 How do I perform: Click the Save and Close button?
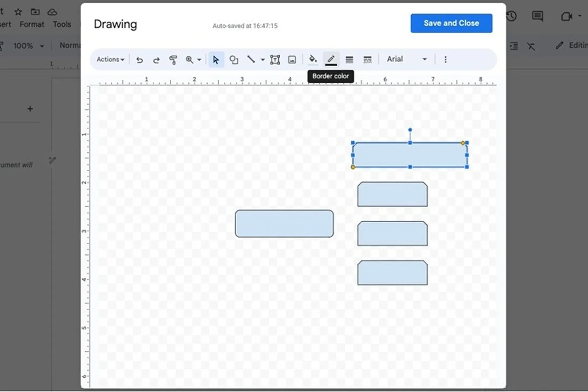pos(451,23)
